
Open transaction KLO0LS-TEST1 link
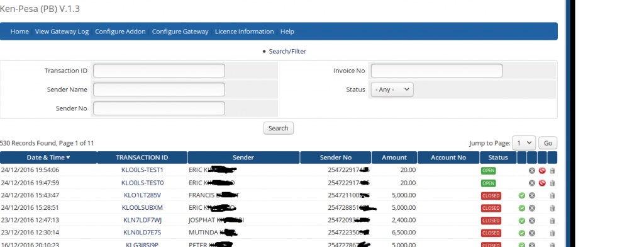click(142, 169)
